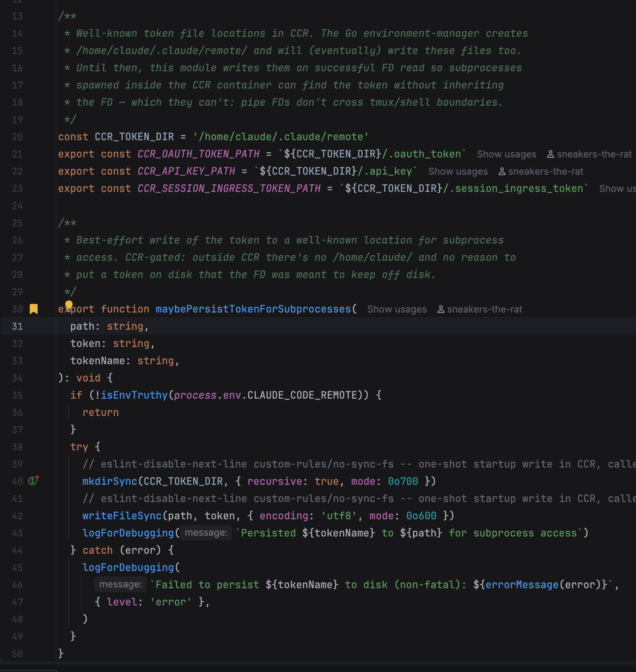Image resolution: width=636 pixels, height=672 pixels.
Task: Open author sneakers-the-rat hint on line 30
Action: point(480,309)
